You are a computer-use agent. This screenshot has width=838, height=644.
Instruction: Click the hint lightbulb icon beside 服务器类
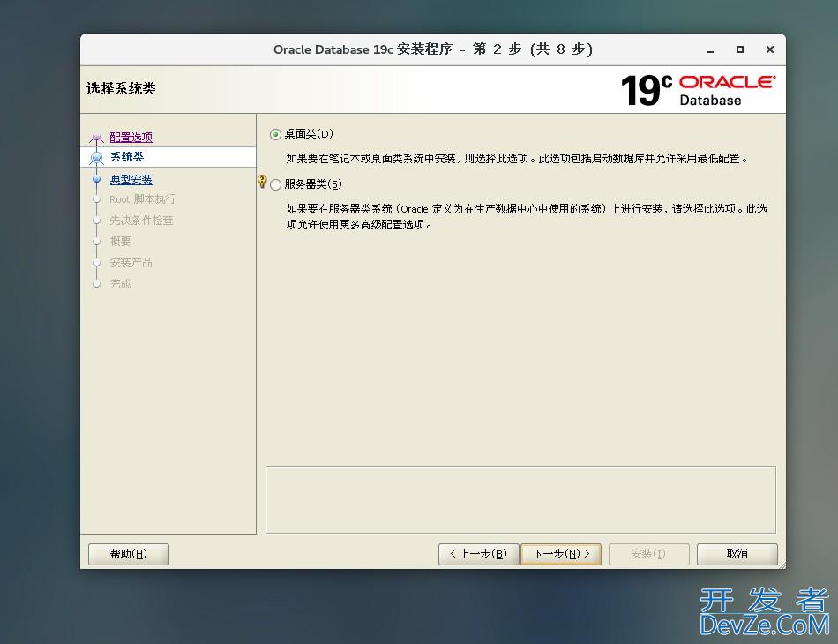point(262,182)
